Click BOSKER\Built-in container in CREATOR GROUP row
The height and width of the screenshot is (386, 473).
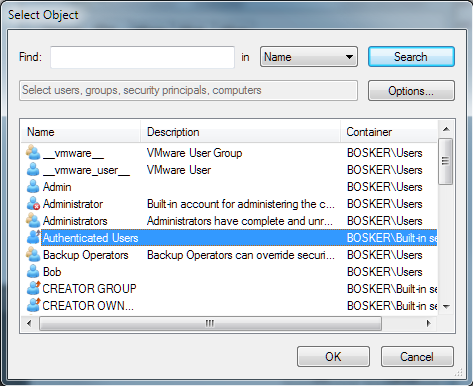(392, 289)
